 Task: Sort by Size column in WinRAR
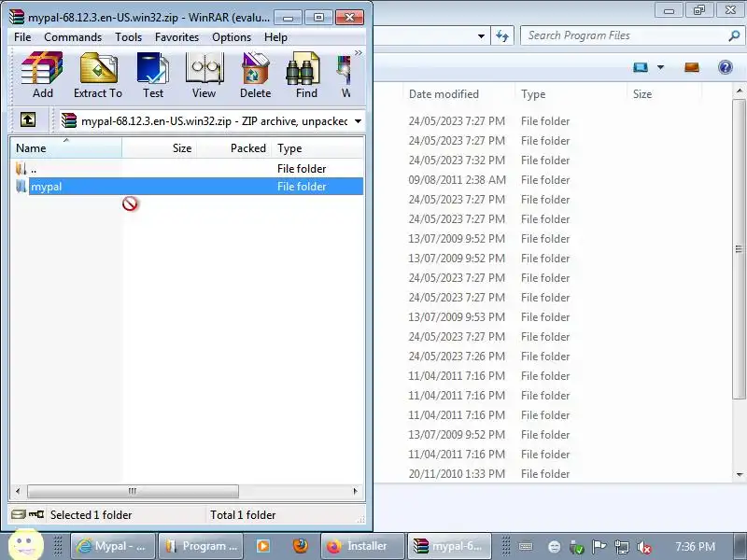tap(159, 148)
